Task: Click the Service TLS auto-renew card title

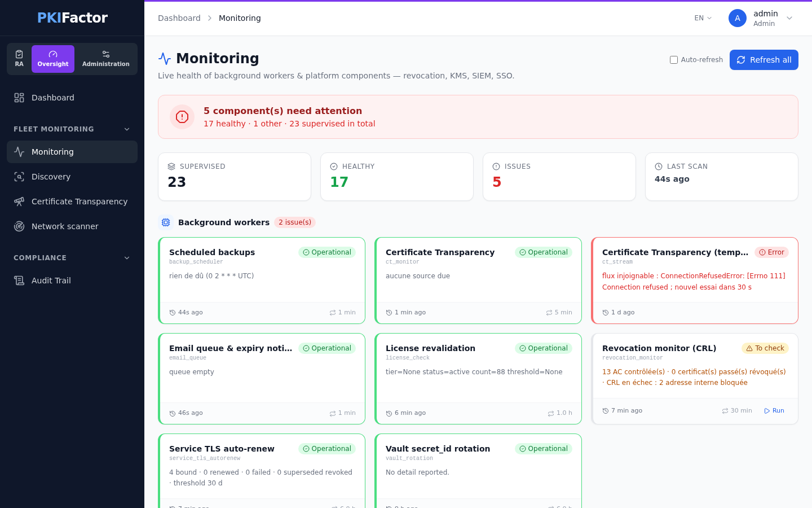Action: click(222, 449)
